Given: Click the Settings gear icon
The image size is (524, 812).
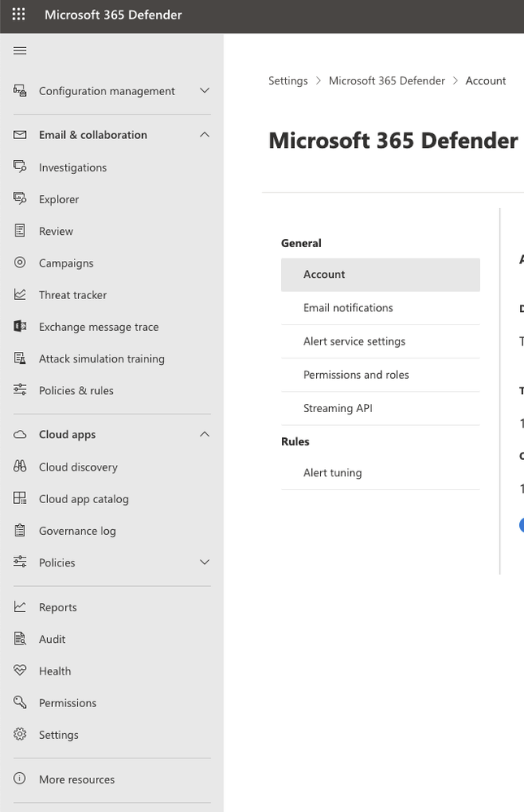Looking at the screenshot, I should [20, 735].
